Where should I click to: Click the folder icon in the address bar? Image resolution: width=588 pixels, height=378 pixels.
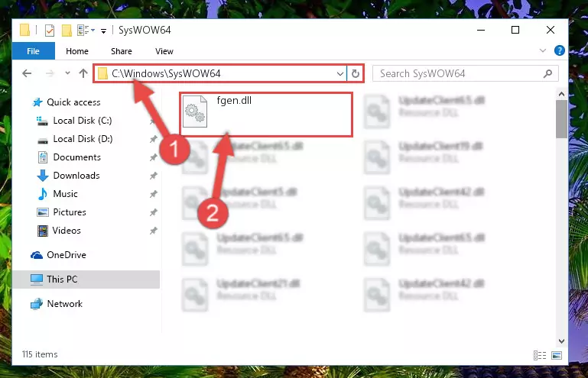tap(102, 73)
